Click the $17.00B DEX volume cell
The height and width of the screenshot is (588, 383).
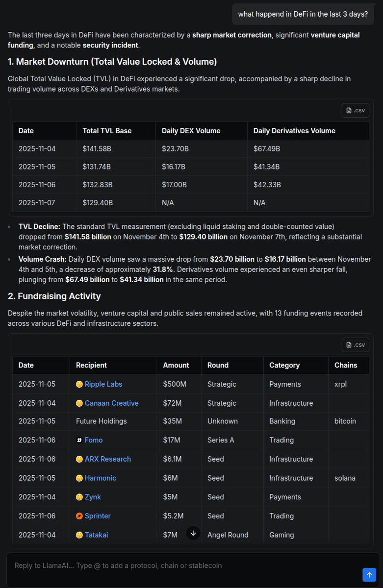(x=202, y=185)
